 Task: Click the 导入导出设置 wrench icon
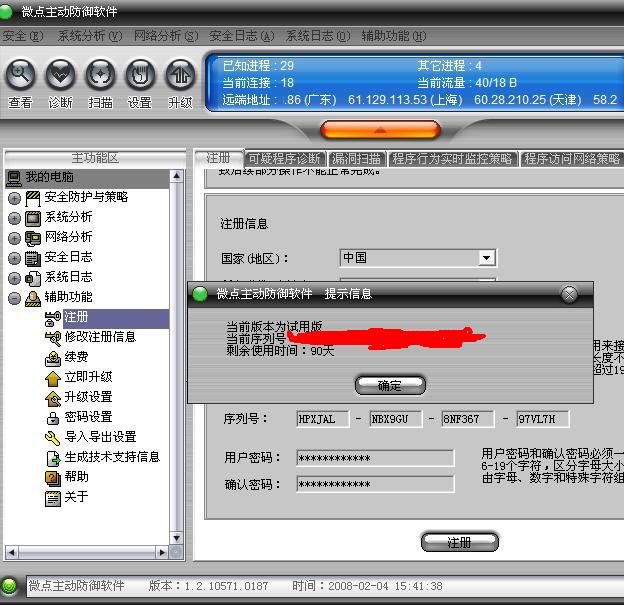click(x=53, y=438)
